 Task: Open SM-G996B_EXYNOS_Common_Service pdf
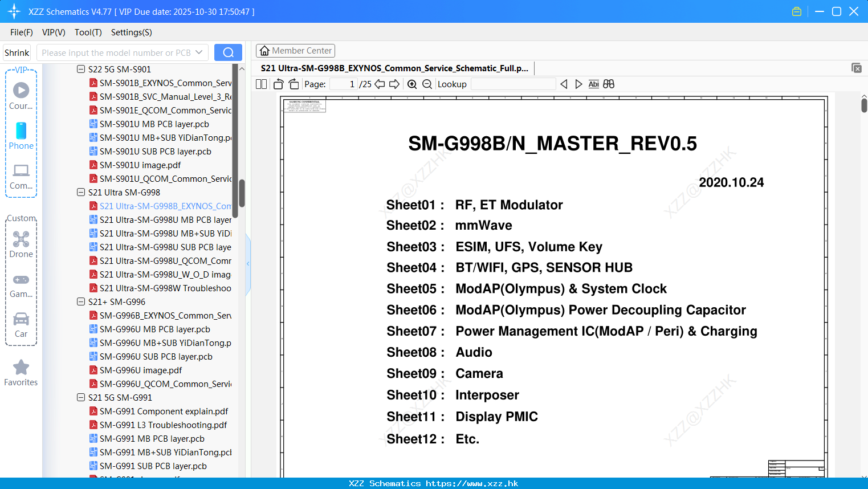[161, 315]
